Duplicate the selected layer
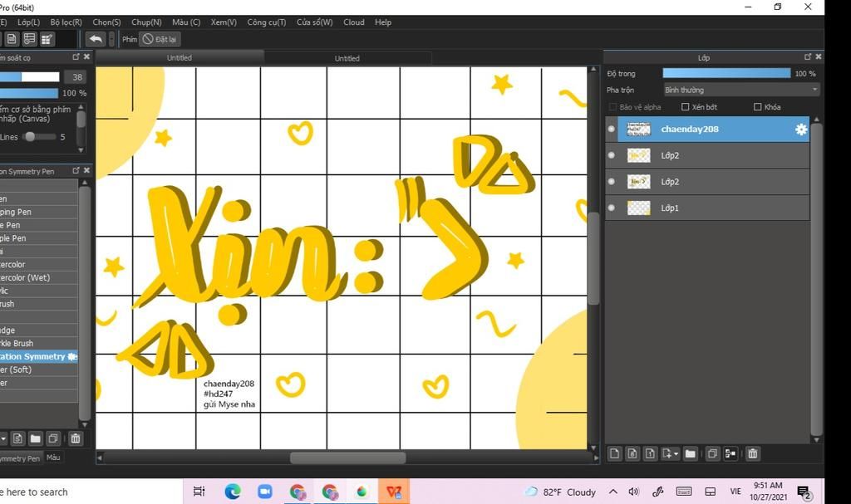This screenshot has height=504, width=851. [712, 453]
